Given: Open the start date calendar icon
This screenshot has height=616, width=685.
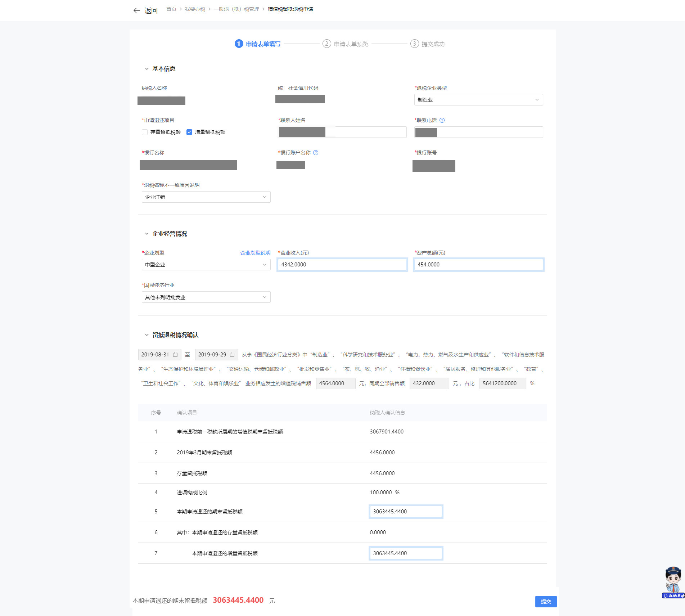Looking at the screenshot, I should pyautogui.click(x=175, y=355).
